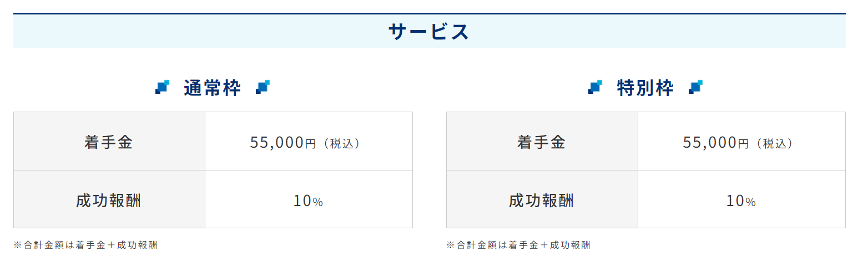Click the 10% value in 特別枠 table
This screenshot has height=266, width=868.
pyautogui.click(x=741, y=201)
